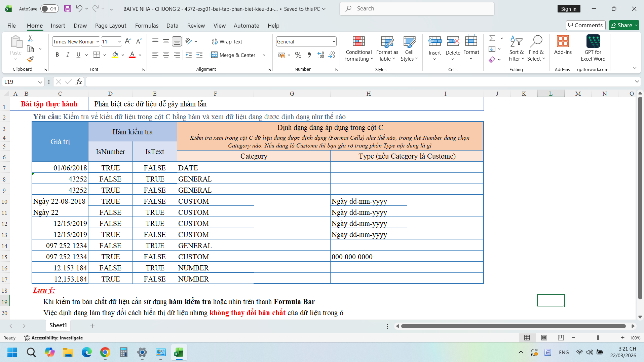644x362 pixels.
Task: Click the Share button
Action: pos(621,25)
